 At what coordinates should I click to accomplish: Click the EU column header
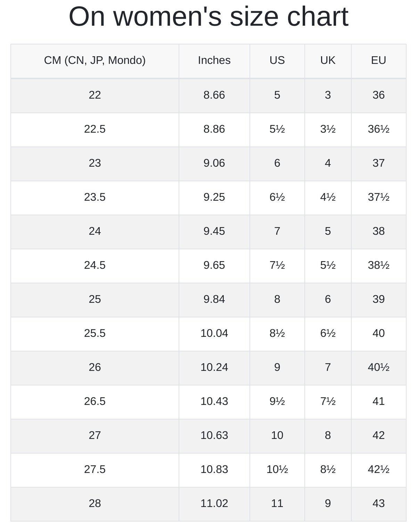[x=378, y=60]
